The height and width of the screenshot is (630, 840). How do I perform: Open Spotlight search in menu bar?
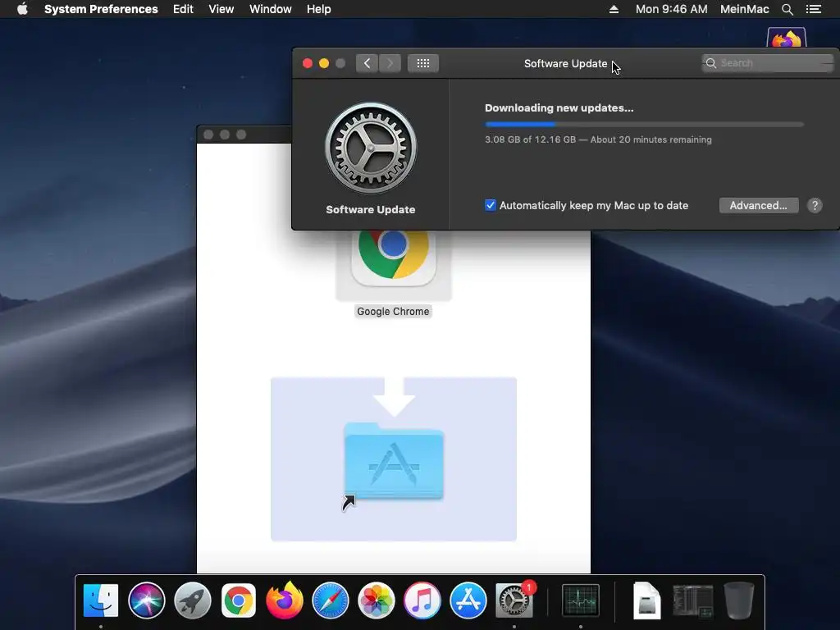coord(787,9)
